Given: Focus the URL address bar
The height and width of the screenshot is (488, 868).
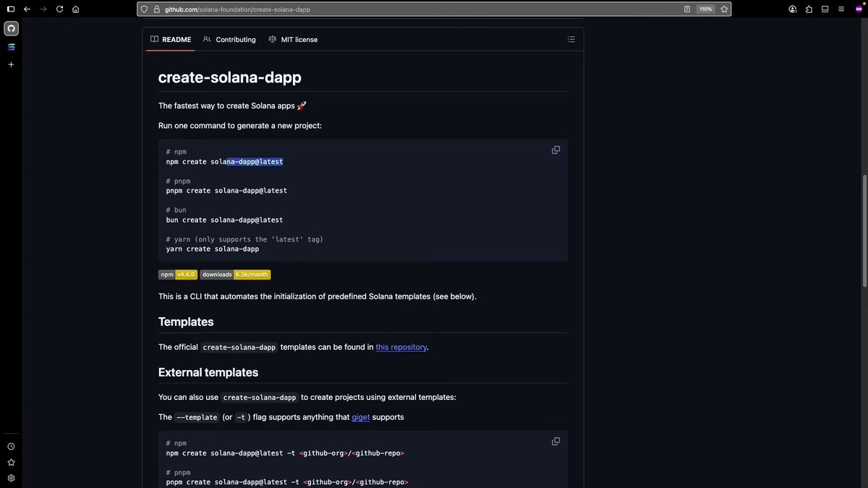Looking at the screenshot, I should pyautogui.click(x=434, y=9).
